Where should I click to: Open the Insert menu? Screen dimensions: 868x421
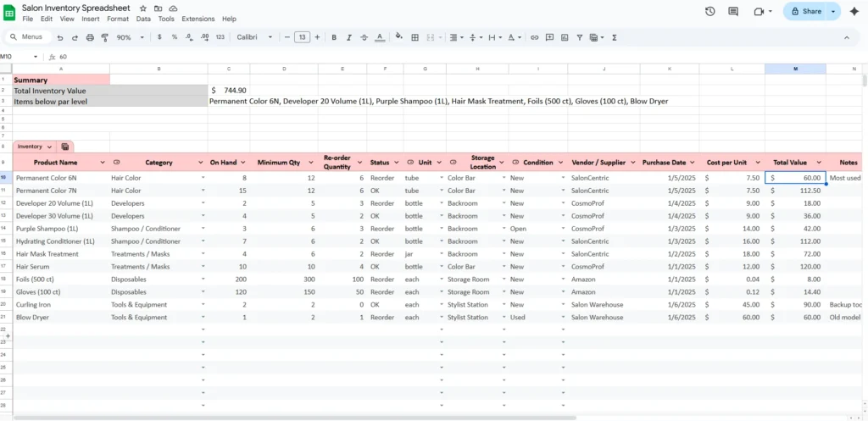pyautogui.click(x=90, y=19)
